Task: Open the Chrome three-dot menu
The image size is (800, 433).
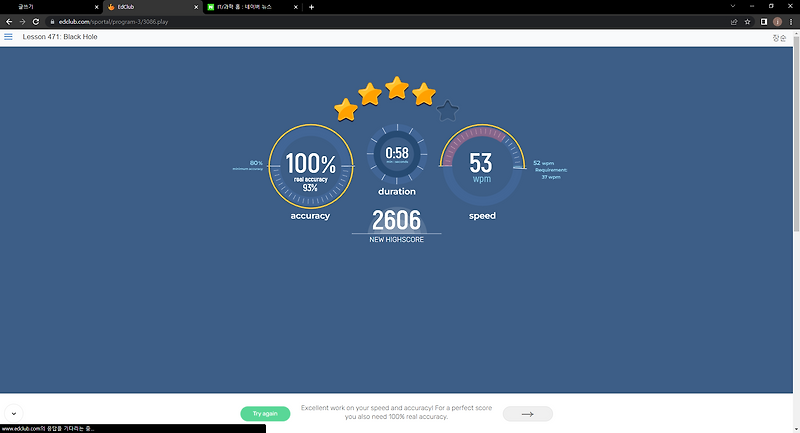Action: [x=791, y=22]
